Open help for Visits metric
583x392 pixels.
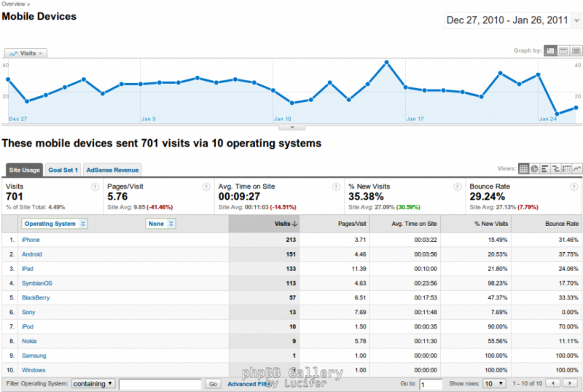click(x=95, y=187)
